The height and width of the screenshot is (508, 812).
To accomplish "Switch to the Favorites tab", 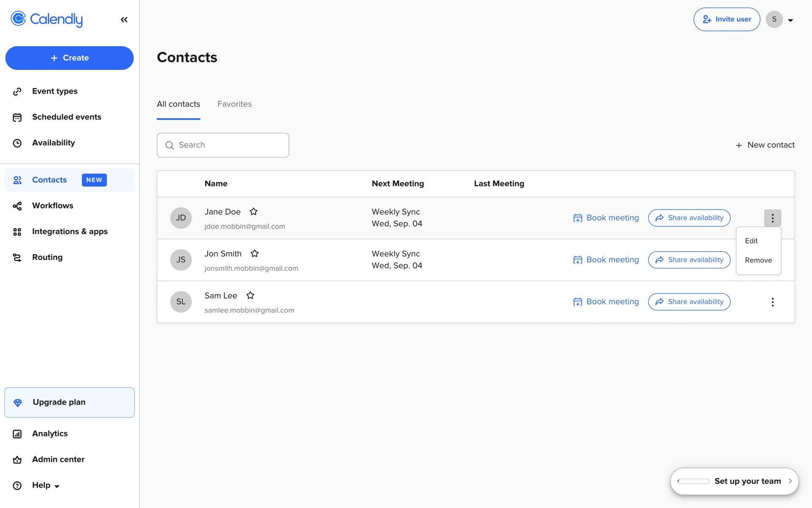I will (x=234, y=104).
